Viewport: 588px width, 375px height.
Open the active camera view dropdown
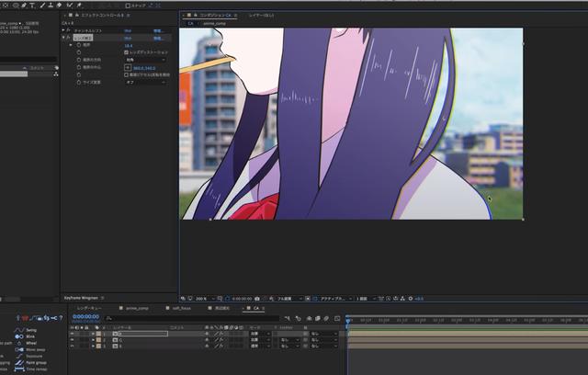336,299
